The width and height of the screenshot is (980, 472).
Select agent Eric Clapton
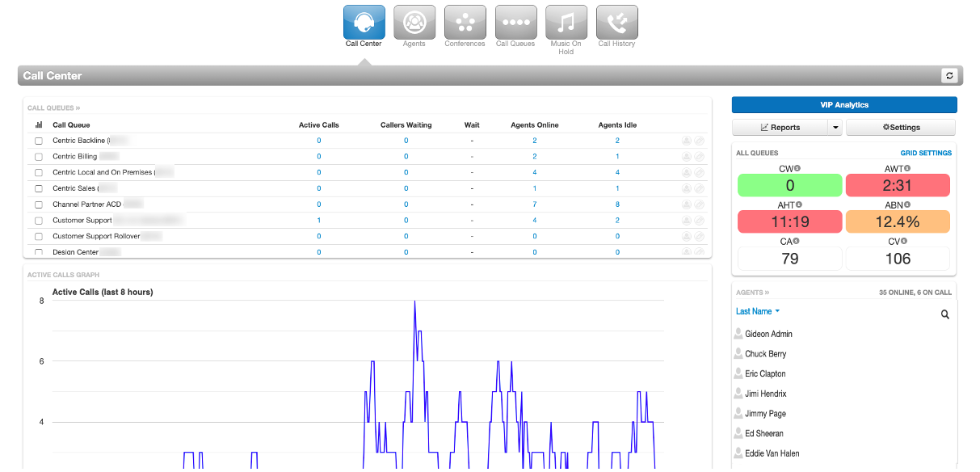pos(765,374)
